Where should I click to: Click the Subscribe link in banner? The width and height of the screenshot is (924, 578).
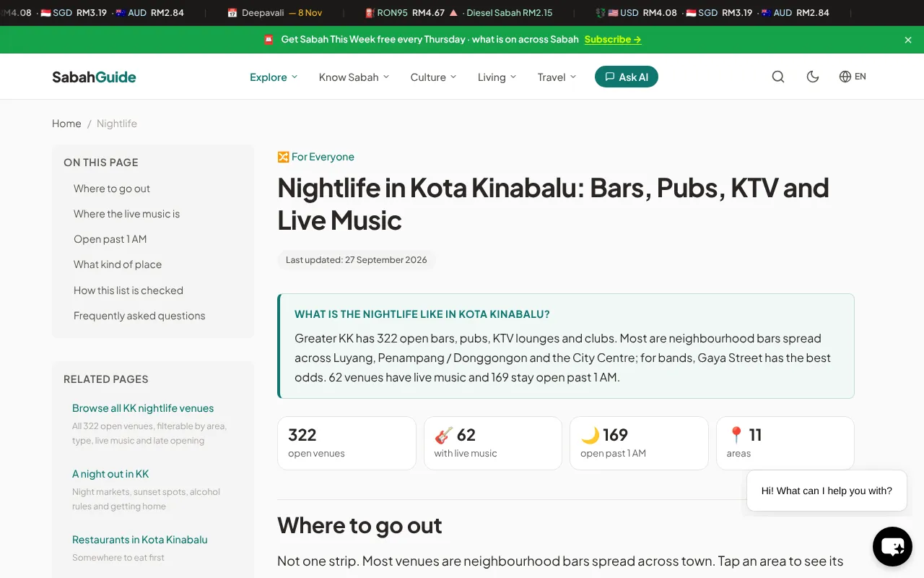coord(613,40)
